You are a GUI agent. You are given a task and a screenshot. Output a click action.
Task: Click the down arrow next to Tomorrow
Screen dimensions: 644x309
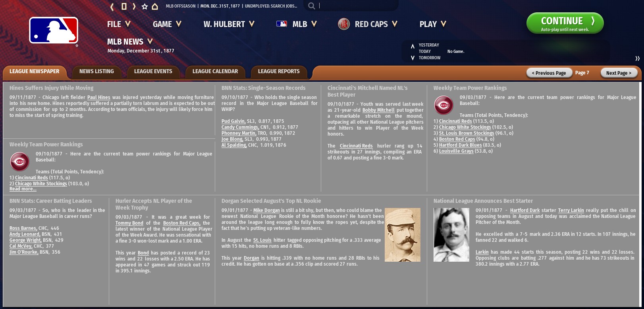[413, 58]
